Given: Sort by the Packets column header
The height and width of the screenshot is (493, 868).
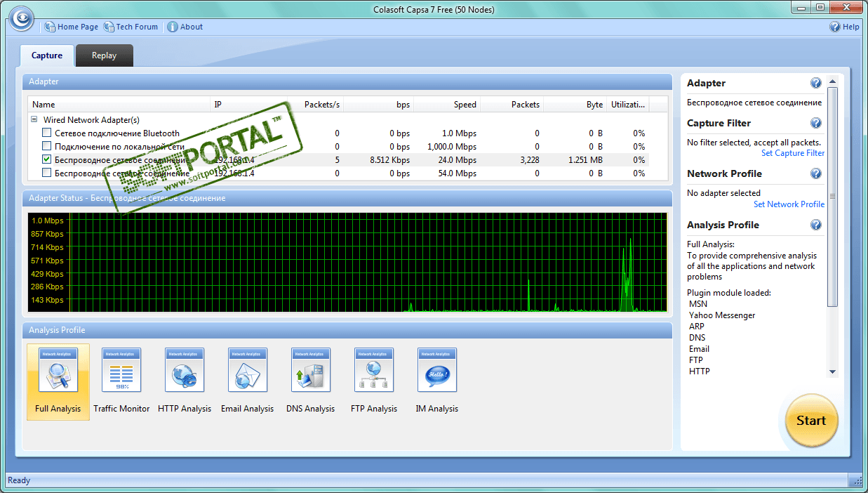Looking at the screenshot, I should pyautogui.click(x=512, y=105).
